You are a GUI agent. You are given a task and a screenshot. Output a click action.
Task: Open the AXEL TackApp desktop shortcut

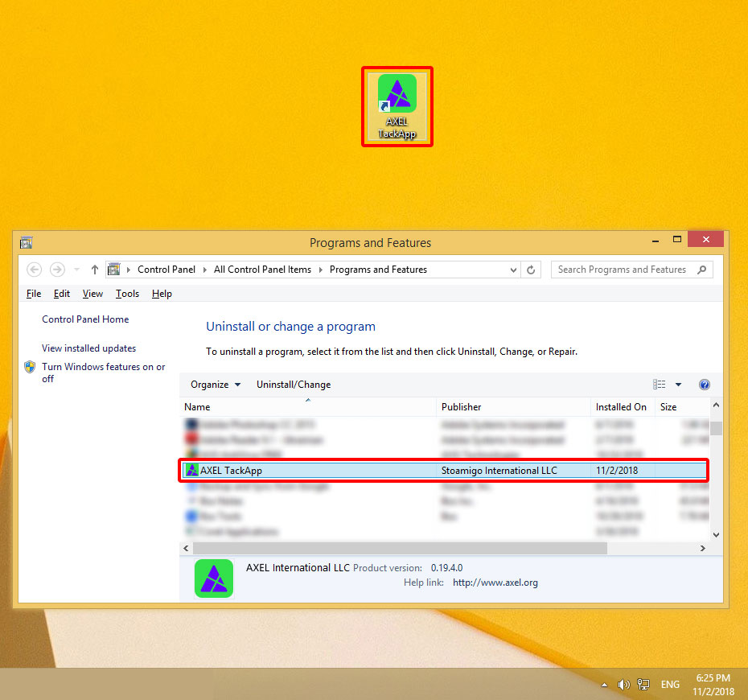(x=397, y=106)
